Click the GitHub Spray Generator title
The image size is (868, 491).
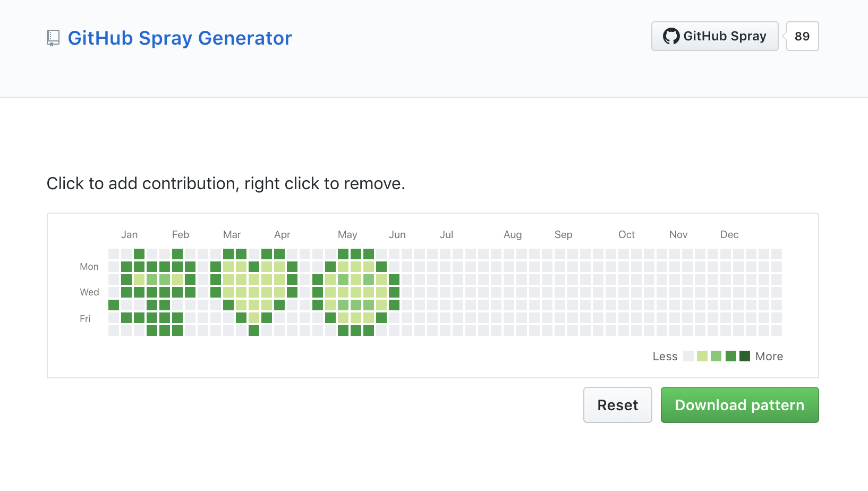180,38
